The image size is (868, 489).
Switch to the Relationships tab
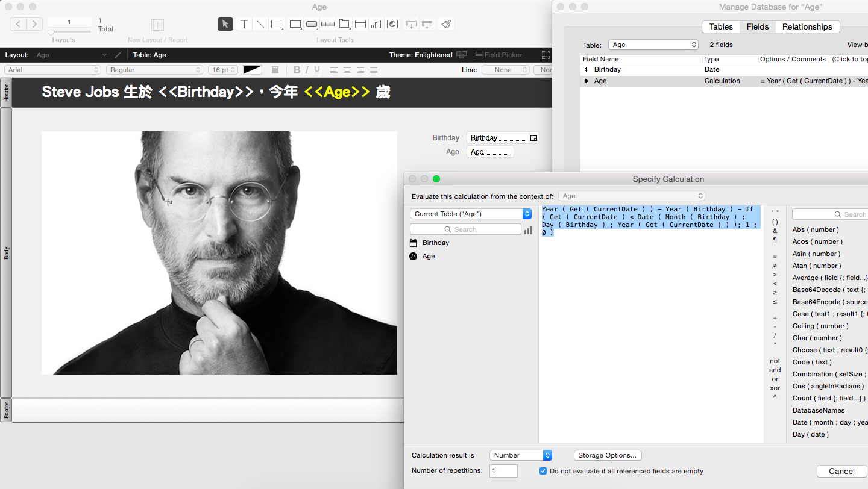[807, 26]
